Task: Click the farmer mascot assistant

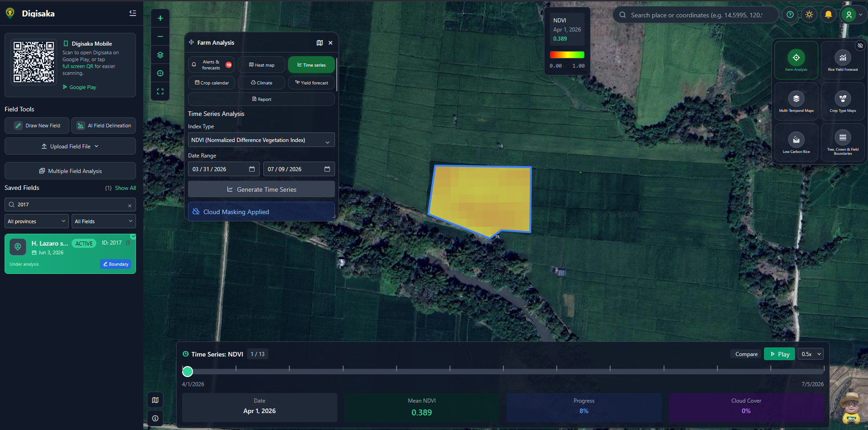Action: [x=852, y=408]
